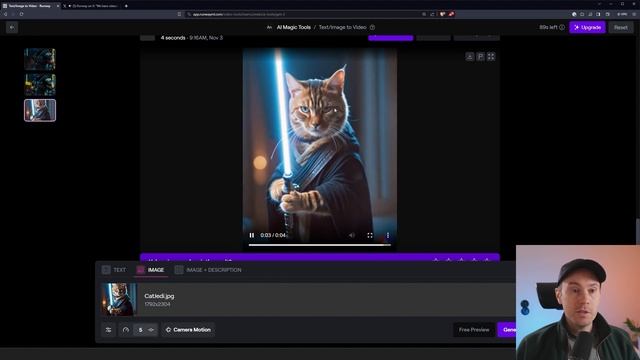Go back using the arrow in the Runway header

[x=12, y=27]
